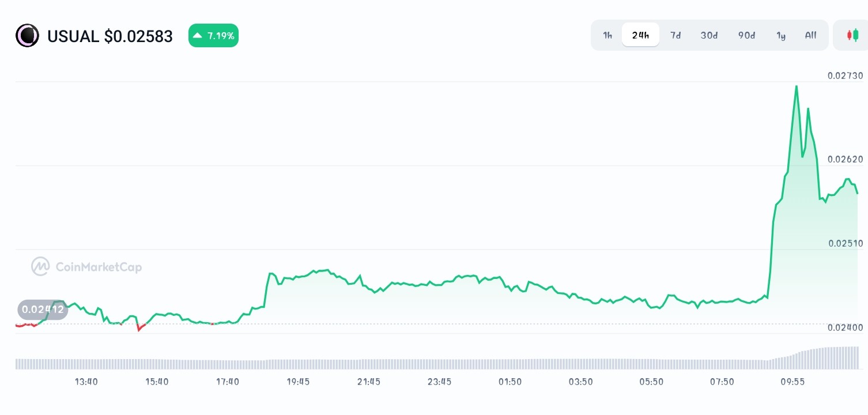Select the 30d time range
This screenshot has height=415, width=868.
coord(709,35)
